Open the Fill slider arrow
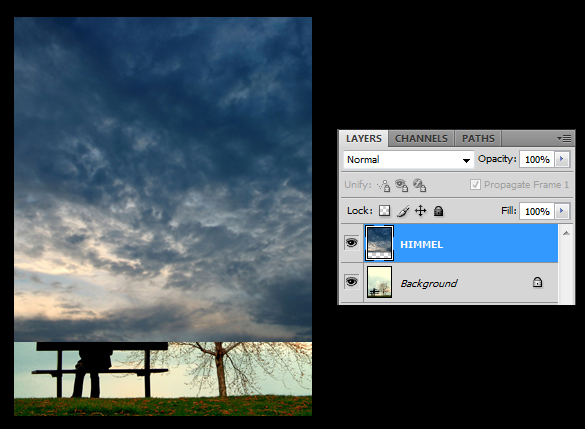The width and height of the screenshot is (585, 429). point(562,211)
